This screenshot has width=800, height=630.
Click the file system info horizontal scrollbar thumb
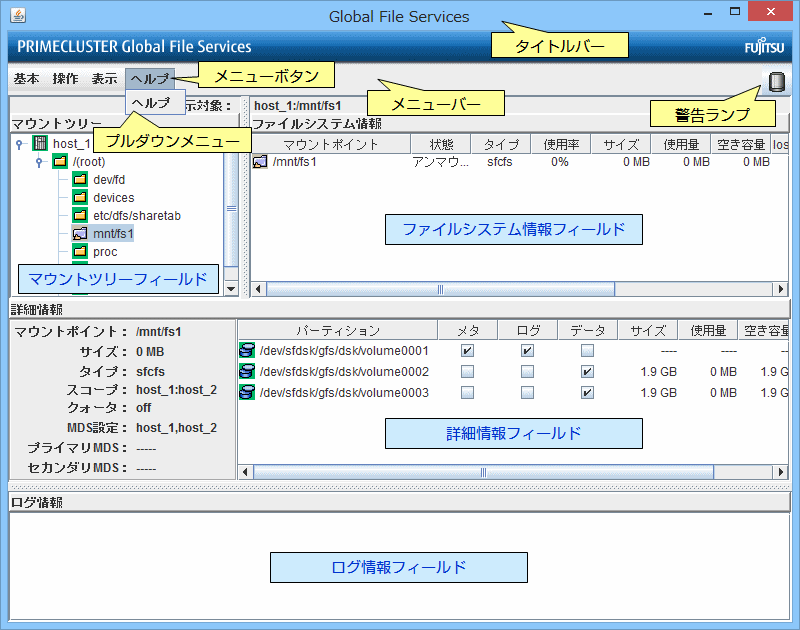[x=440, y=289]
